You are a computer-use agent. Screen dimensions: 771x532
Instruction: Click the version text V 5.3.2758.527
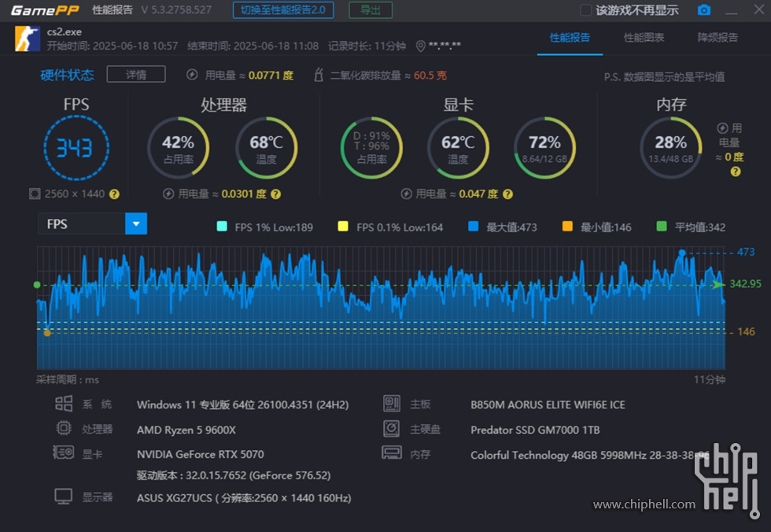click(176, 9)
